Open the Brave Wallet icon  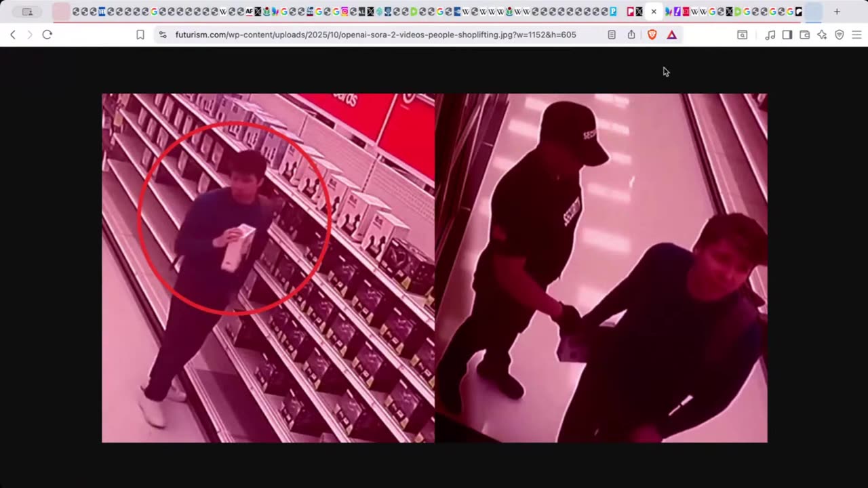click(804, 35)
